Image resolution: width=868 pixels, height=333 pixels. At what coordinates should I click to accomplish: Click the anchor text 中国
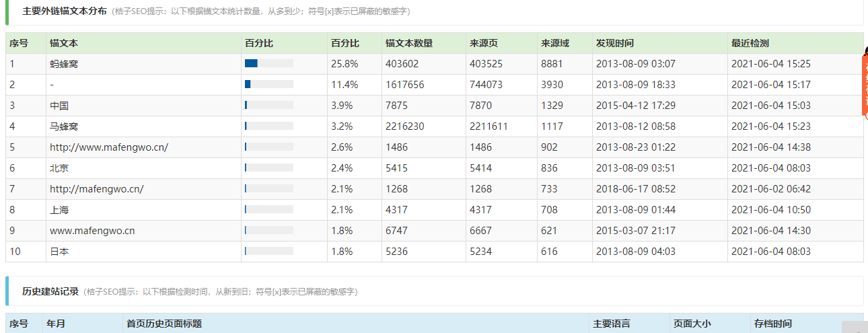pos(59,106)
